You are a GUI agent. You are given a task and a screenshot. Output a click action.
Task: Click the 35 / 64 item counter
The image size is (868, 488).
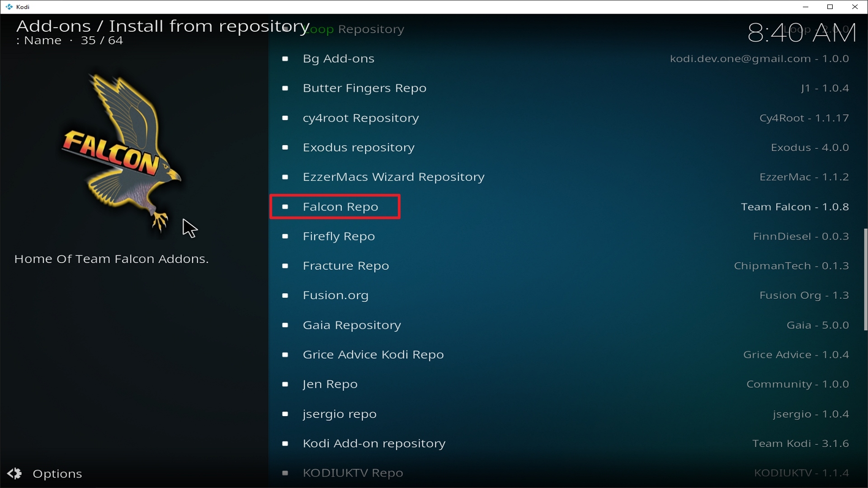(102, 41)
